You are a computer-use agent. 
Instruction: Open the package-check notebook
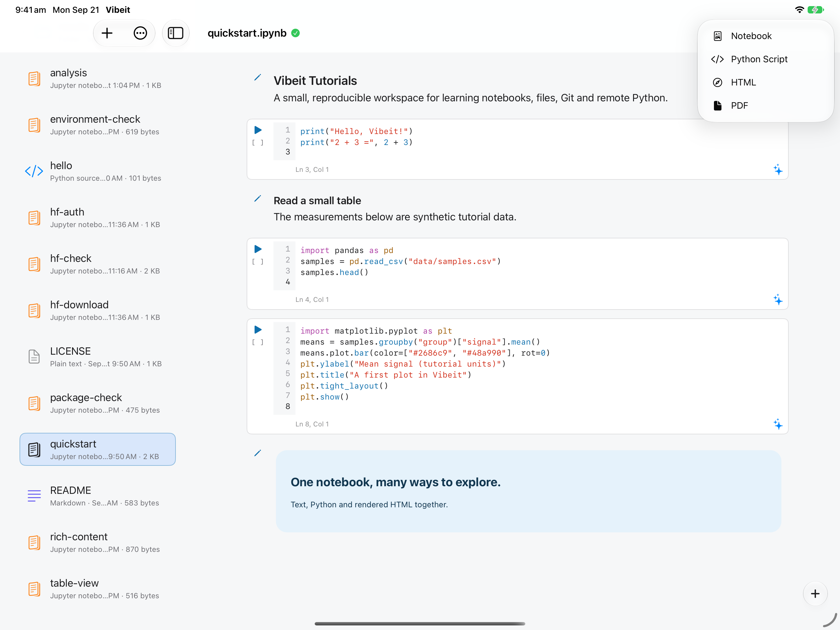pyautogui.click(x=98, y=403)
